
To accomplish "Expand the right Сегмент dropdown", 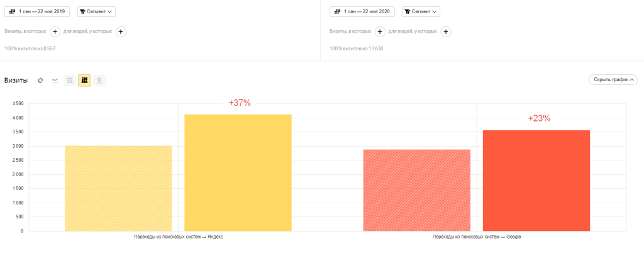I will click(421, 11).
